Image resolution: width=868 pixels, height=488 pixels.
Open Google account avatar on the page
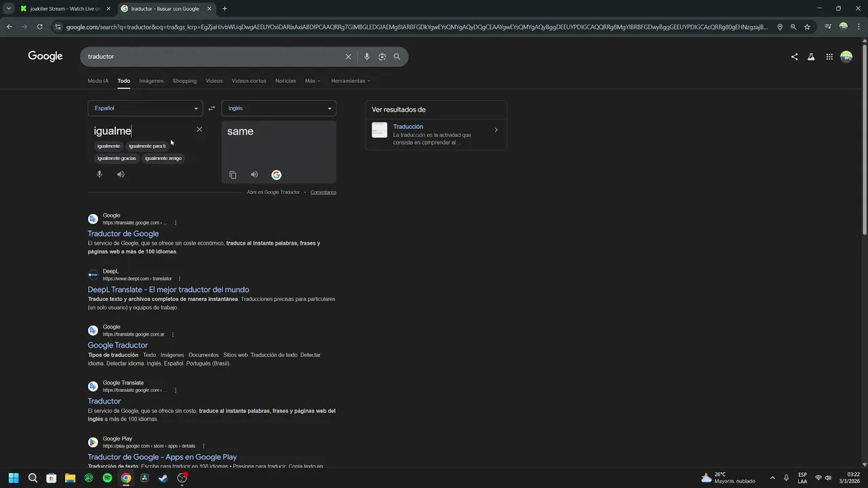click(x=846, y=57)
